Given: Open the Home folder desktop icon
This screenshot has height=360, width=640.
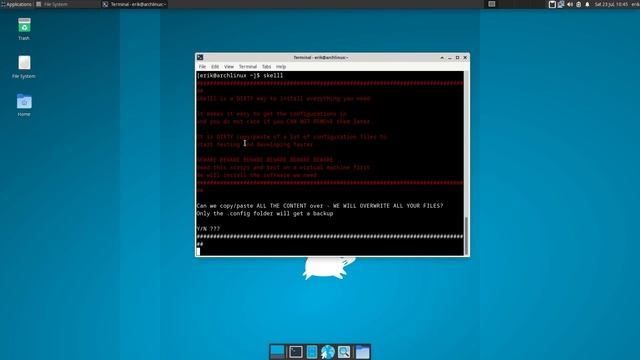Looking at the screenshot, I should point(24,105).
